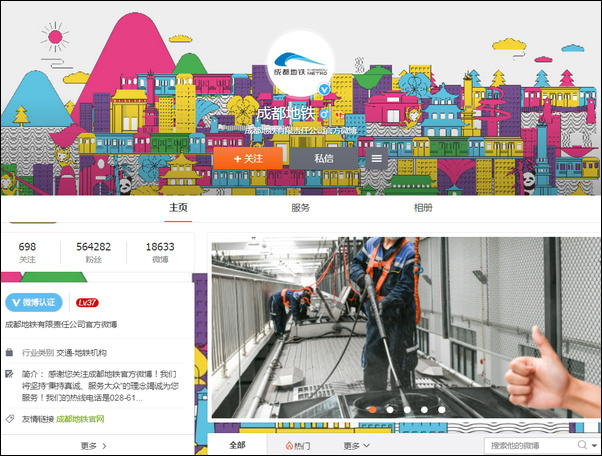Viewport: 602px width, 456px height.
Task: Open the 服务 tab
Action: tap(300, 208)
